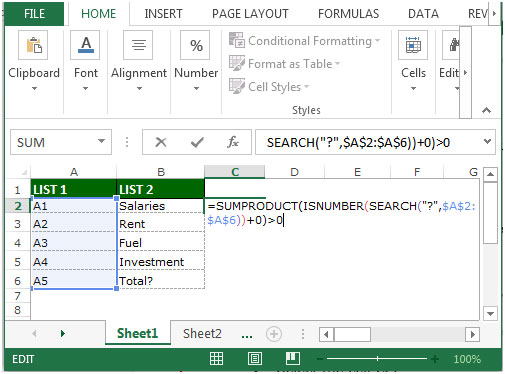Cancel formula entry with the X icon
This screenshot has width=505, height=374.
pyautogui.click(x=161, y=142)
